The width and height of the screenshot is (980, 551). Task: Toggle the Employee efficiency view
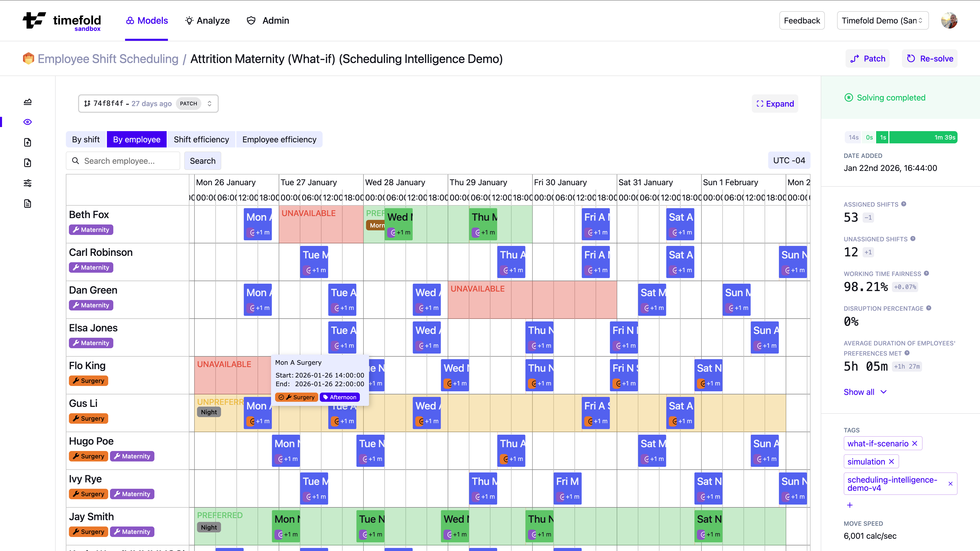tap(280, 139)
